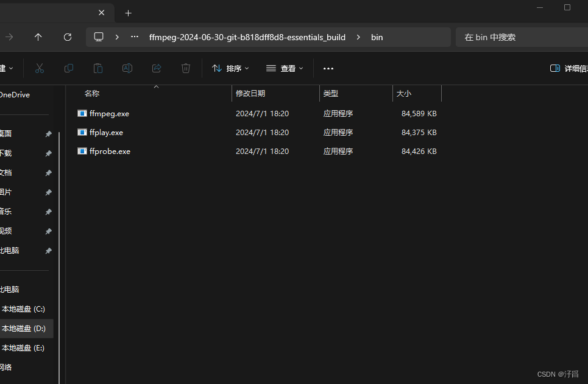The image size is (588, 384).
Task: Minimize the Explorer window
Action: tap(540, 7)
